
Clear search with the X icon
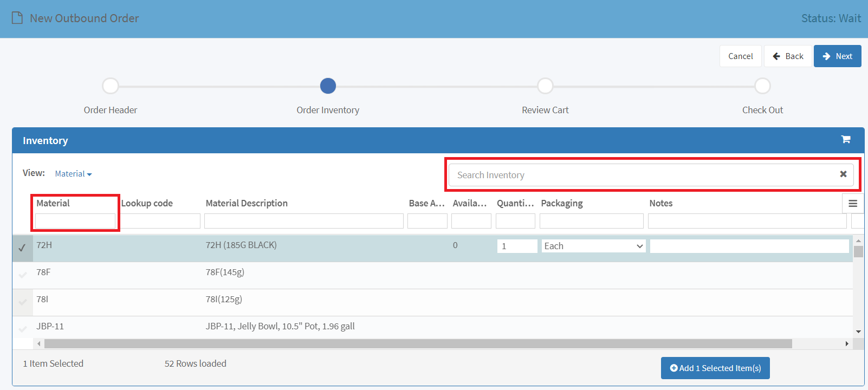coord(843,174)
